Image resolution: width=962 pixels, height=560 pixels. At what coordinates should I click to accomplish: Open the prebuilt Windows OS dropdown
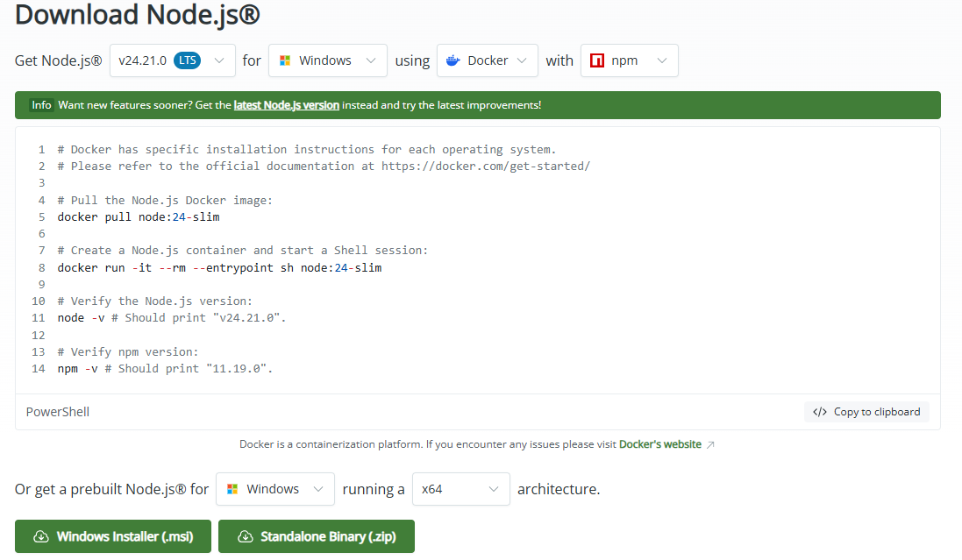pyautogui.click(x=274, y=490)
